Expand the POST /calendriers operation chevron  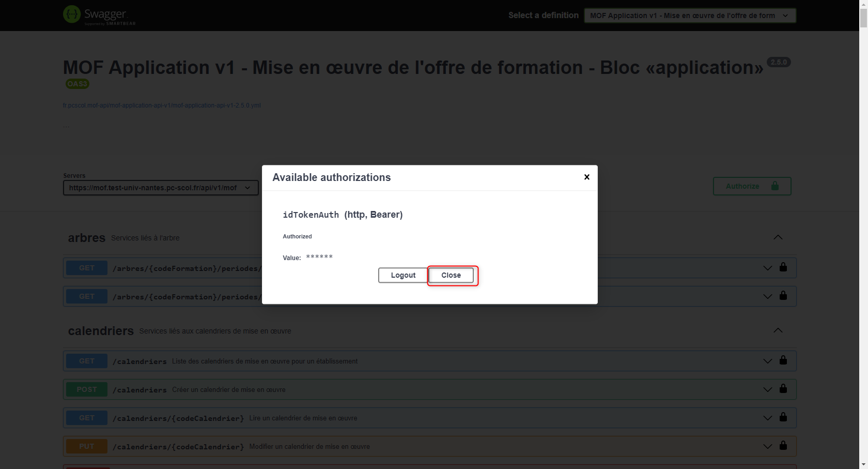[x=767, y=389]
